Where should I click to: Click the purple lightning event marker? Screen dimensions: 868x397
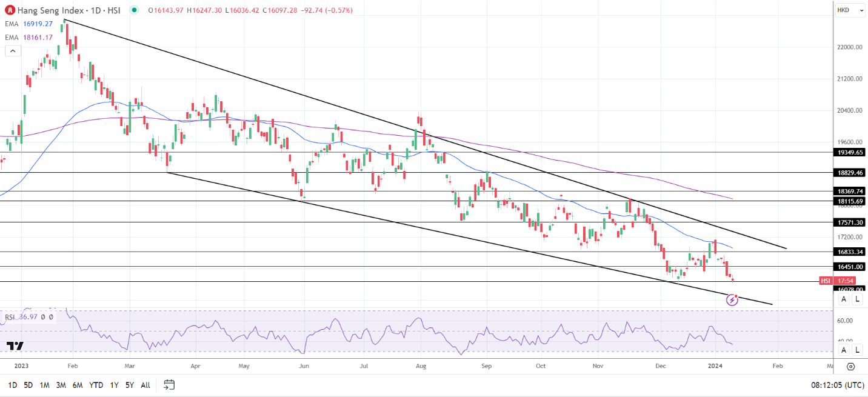pyautogui.click(x=732, y=299)
